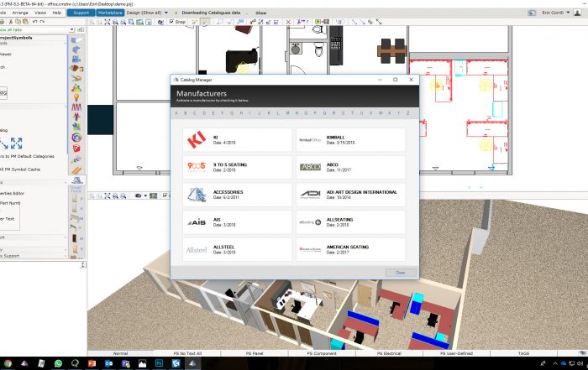The width and height of the screenshot is (588, 370).
Task: Switch to PS Electrical layer tab
Action: coord(389,353)
